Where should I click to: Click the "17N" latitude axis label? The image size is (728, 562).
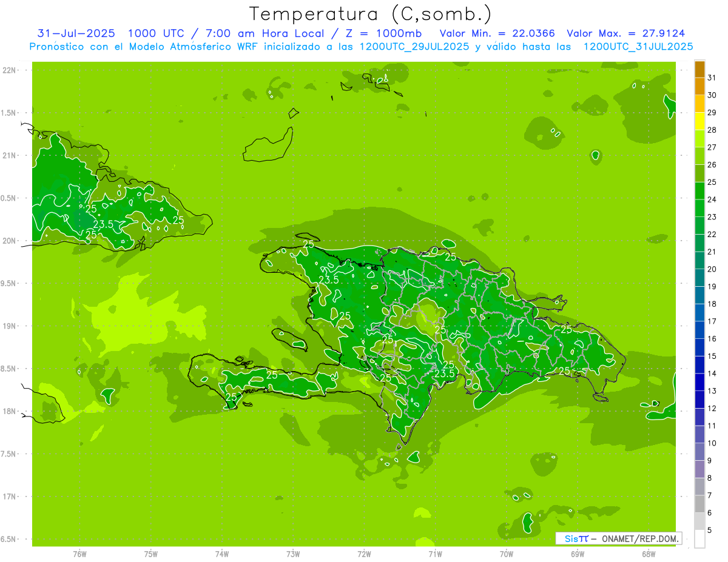[9, 497]
